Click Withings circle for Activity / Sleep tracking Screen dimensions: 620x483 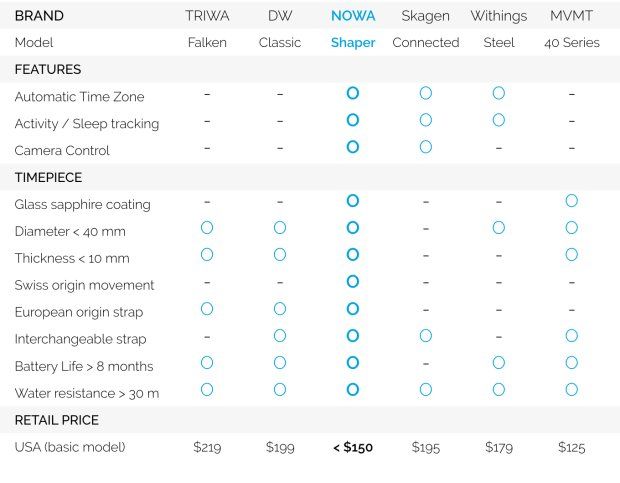click(x=498, y=120)
